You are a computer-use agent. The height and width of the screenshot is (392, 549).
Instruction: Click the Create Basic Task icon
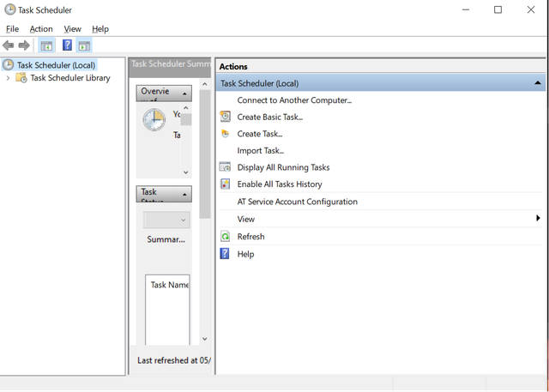225,117
